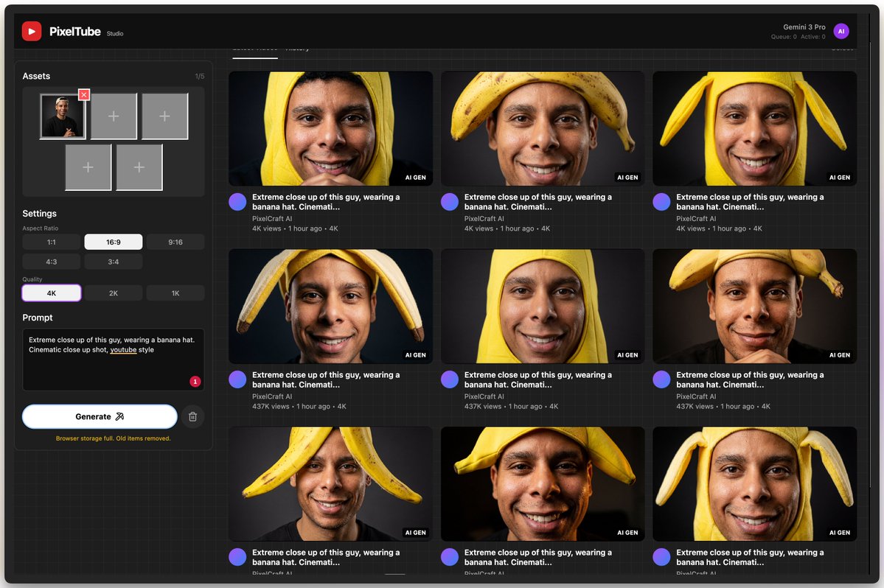Set quality to 1K
Viewport: 884px width, 588px height.
(x=175, y=293)
